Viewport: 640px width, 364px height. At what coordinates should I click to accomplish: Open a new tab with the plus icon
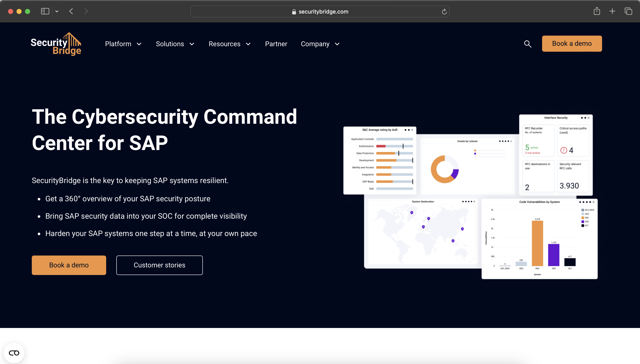coord(612,11)
